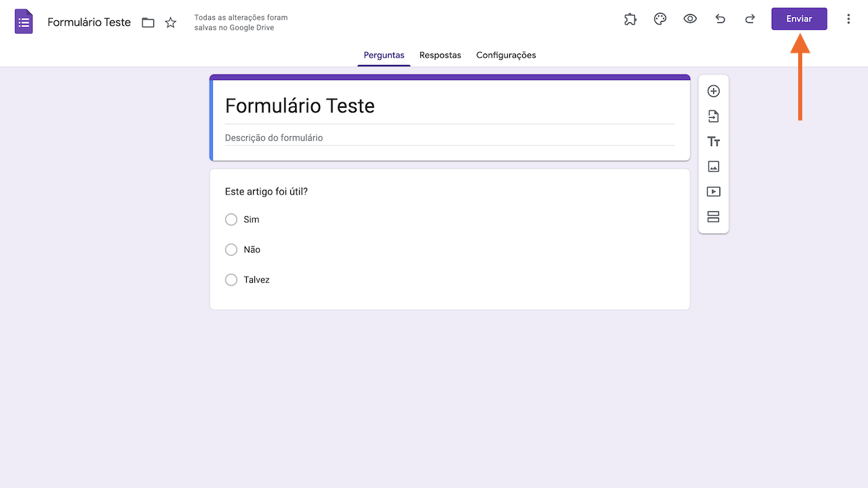Open the add-ons puzzle icon
The image size is (868, 488).
[630, 19]
